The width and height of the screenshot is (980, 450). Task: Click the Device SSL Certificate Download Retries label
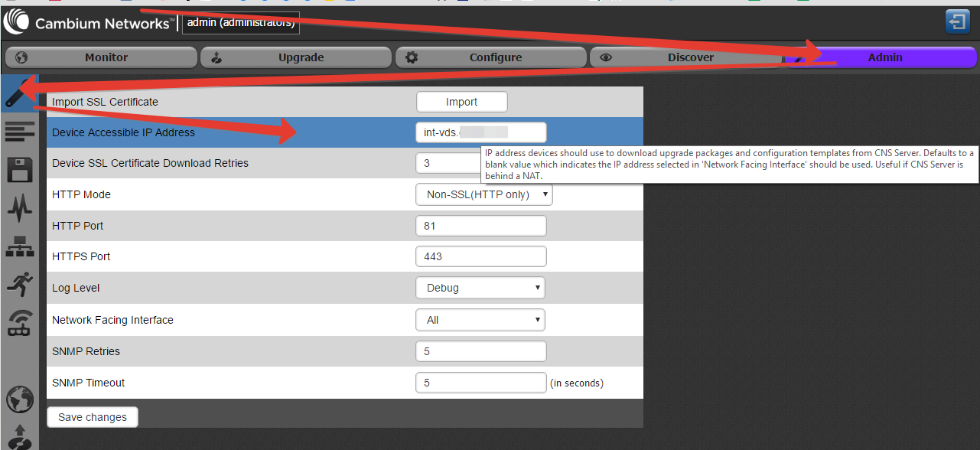(x=150, y=163)
